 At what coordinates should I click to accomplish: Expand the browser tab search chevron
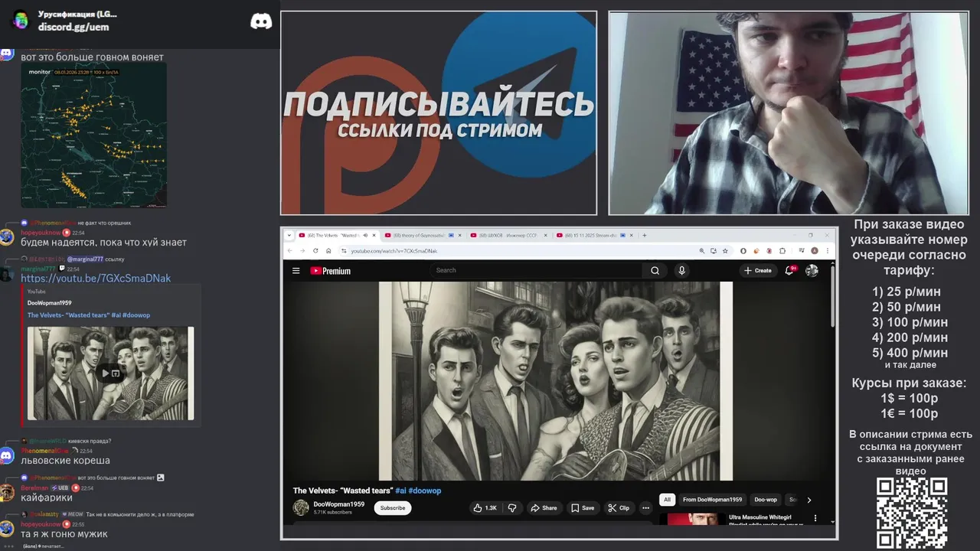pyautogui.click(x=289, y=235)
